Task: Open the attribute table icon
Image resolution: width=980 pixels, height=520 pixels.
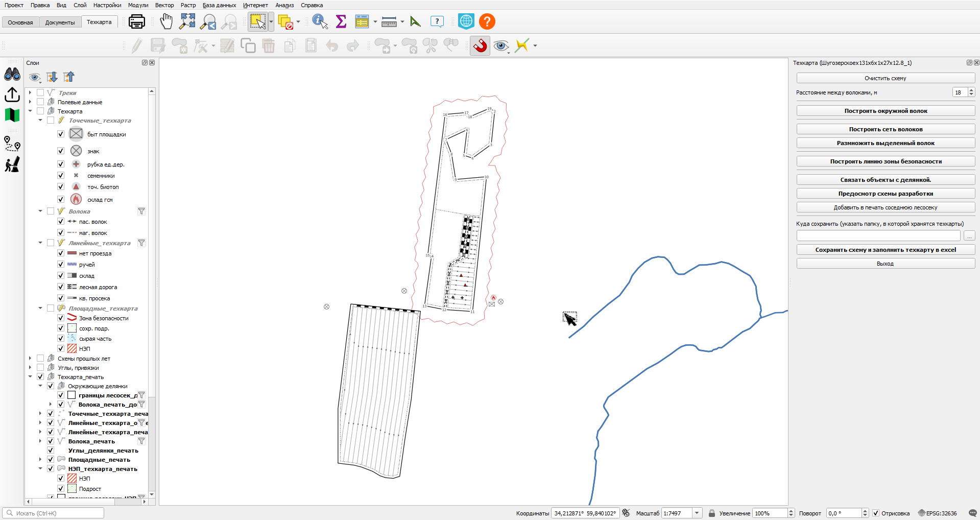Action: [362, 21]
